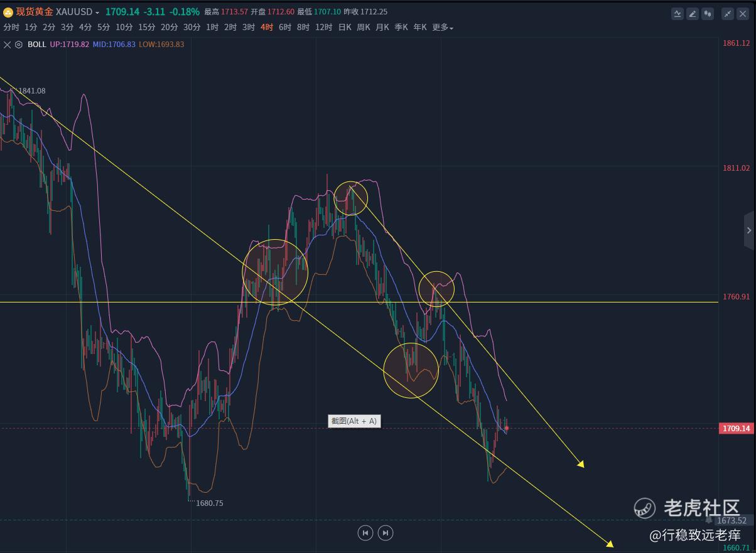The image size is (756, 553).
Task: Remove the BOLL indicator with X
Action: point(8,45)
